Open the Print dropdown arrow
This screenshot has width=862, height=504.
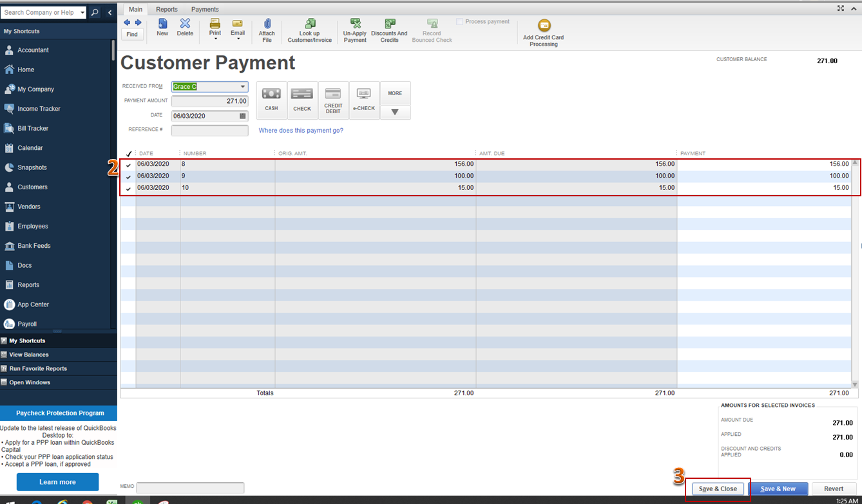[x=215, y=39]
